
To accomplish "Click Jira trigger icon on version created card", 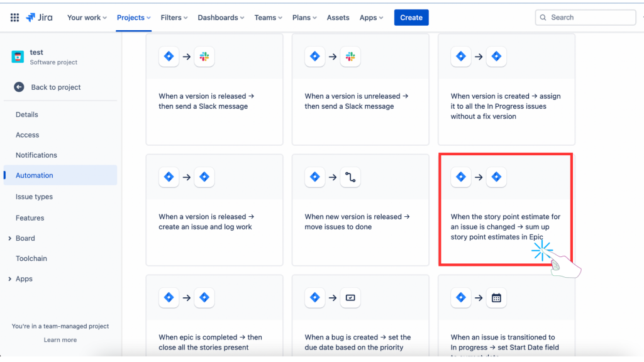I will pos(461,57).
